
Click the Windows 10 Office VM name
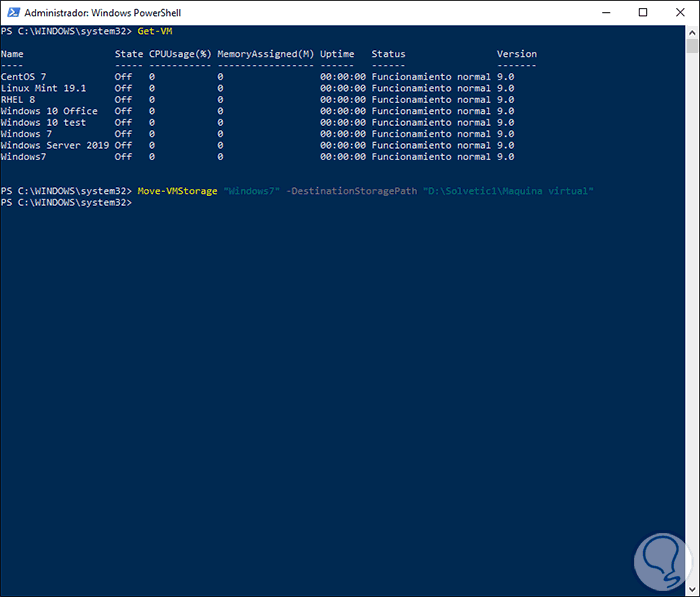[49, 111]
